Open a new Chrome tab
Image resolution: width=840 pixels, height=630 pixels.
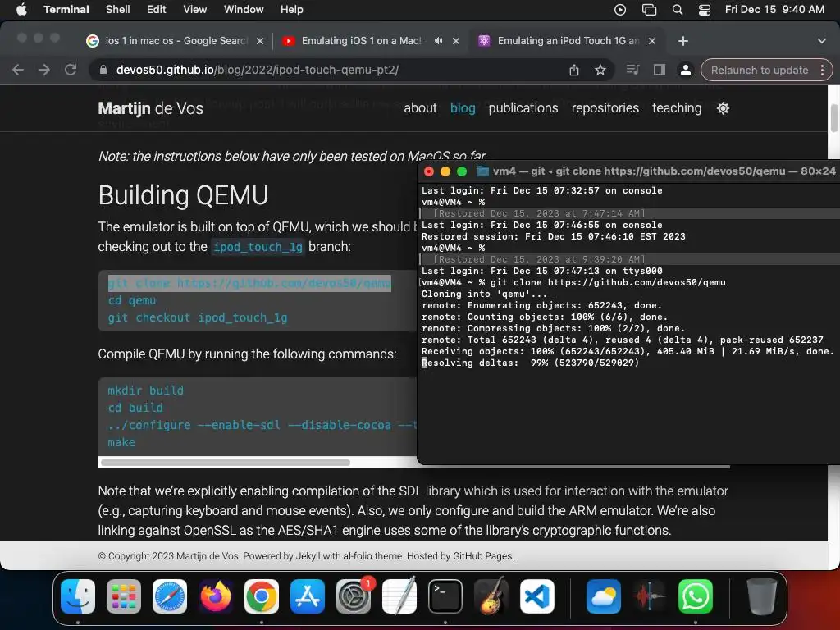pyautogui.click(x=683, y=41)
